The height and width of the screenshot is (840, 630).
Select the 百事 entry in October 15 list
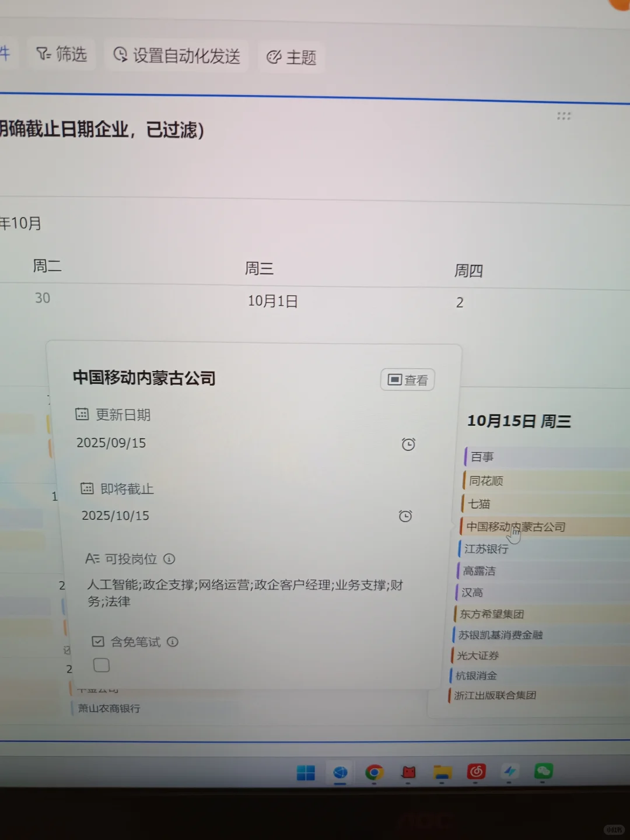point(546,457)
